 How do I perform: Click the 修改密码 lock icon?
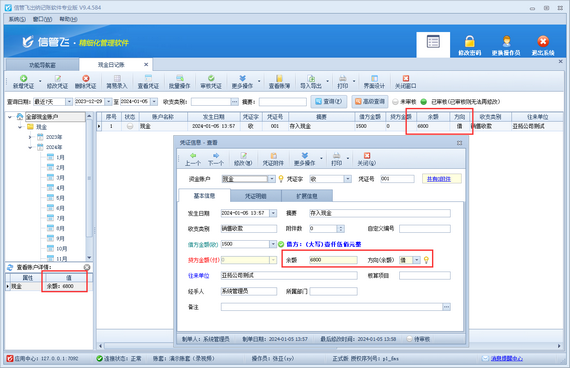470,41
